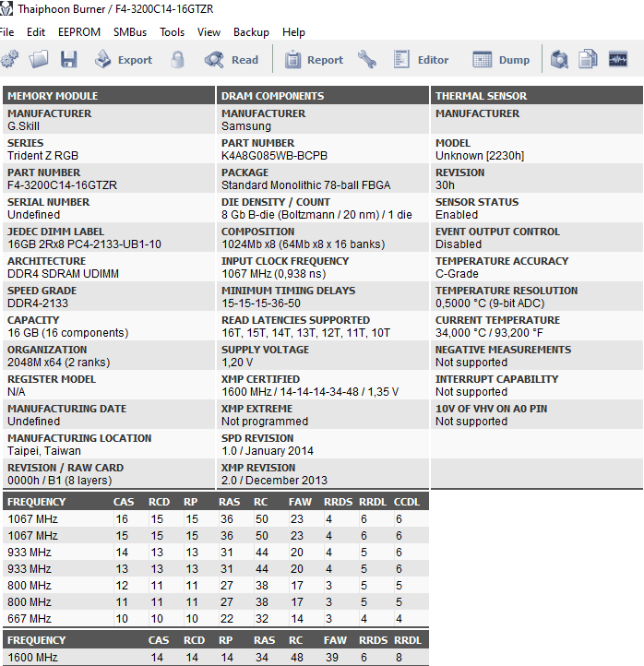Open the EEPROM menu

tap(79, 32)
